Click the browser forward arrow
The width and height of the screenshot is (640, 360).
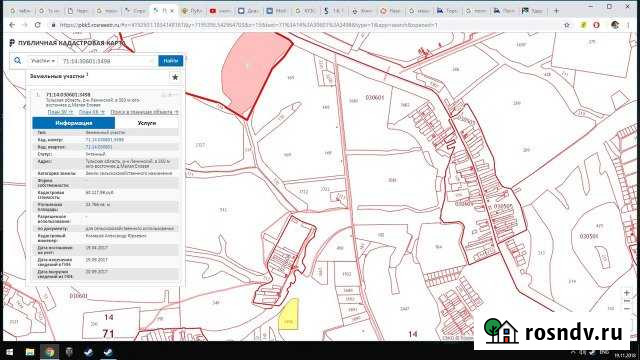[24, 25]
